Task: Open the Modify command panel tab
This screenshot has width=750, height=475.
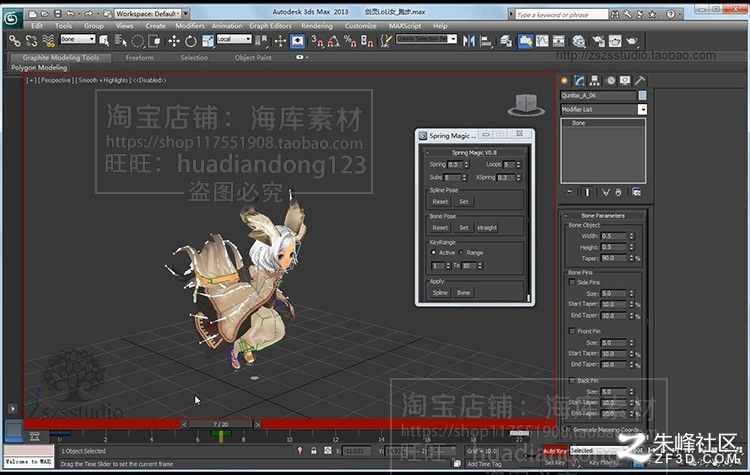Action: [580, 80]
